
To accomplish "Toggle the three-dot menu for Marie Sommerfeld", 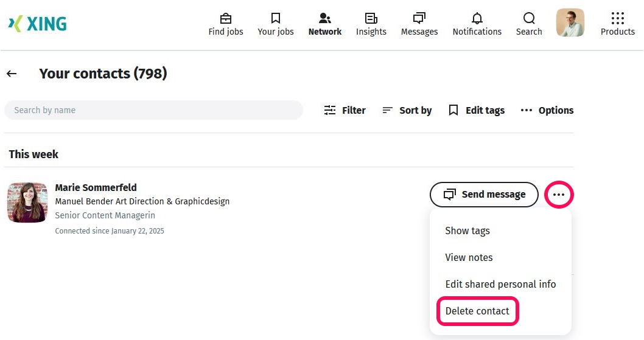I will tap(559, 194).
